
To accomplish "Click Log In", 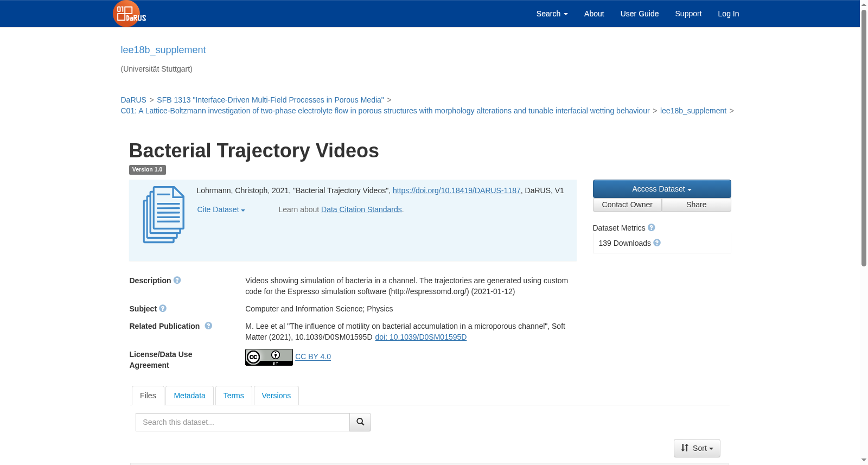I will click(x=729, y=14).
